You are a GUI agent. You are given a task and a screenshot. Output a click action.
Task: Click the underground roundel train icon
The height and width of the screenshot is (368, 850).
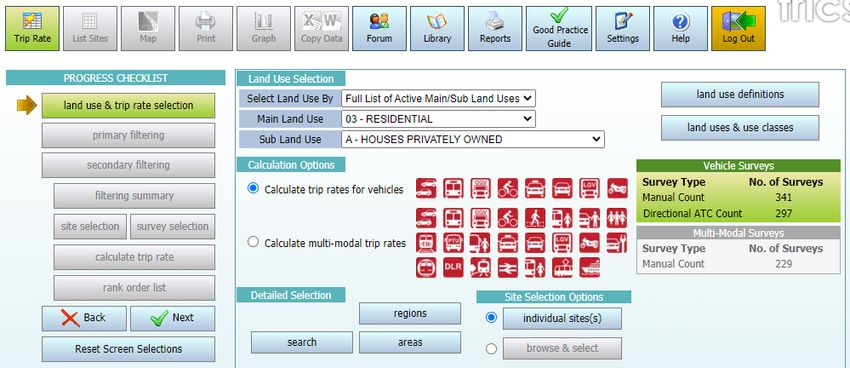point(426,267)
